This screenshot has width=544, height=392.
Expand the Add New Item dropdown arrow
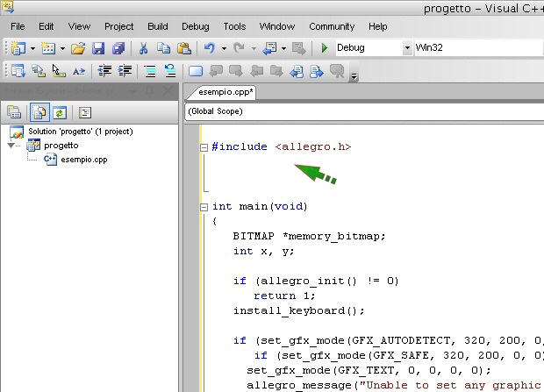pyautogui.click(x=62, y=48)
